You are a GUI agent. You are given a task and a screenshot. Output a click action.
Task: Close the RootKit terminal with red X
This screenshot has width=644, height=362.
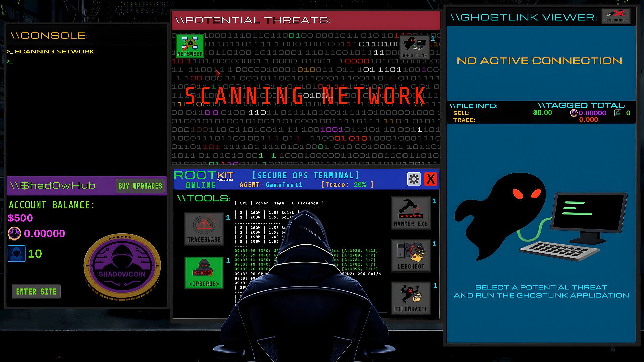click(x=431, y=179)
